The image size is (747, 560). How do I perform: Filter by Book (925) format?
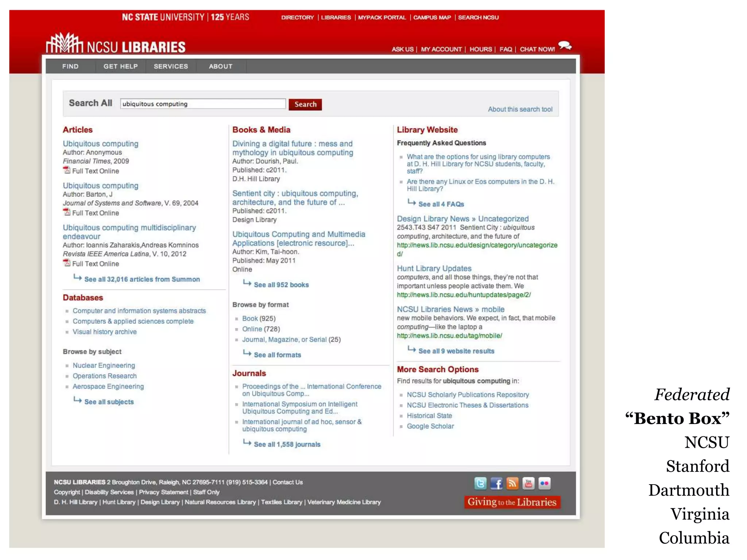click(x=250, y=319)
